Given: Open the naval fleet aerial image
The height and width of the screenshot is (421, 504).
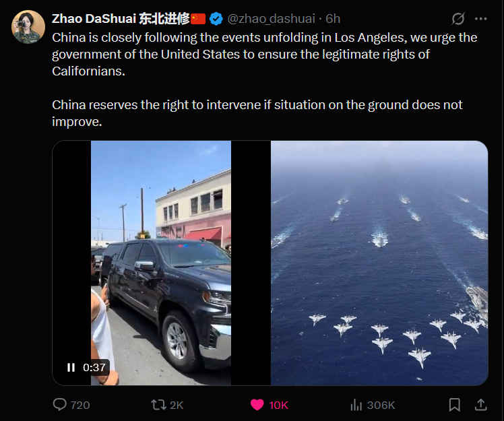Looking at the screenshot, I should coord(379,263).
